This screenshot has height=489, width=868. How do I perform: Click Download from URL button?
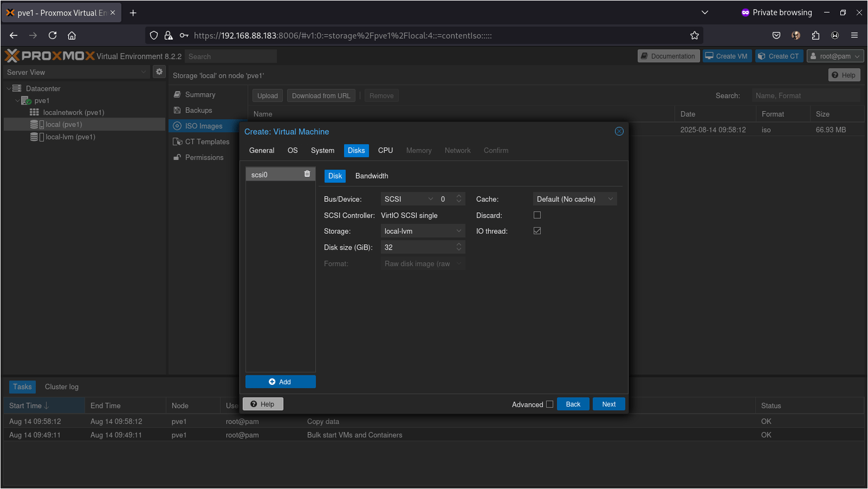(321, 96)
